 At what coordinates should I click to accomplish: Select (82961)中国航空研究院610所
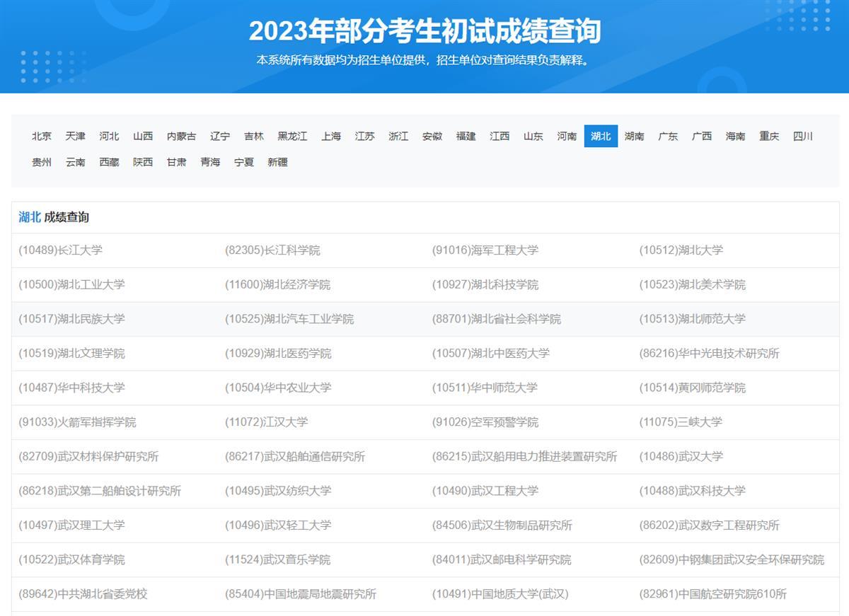[x=713, y=594]
